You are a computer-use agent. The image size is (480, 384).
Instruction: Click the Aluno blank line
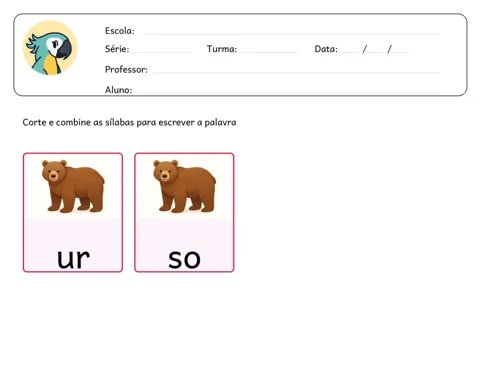[288, 93]
